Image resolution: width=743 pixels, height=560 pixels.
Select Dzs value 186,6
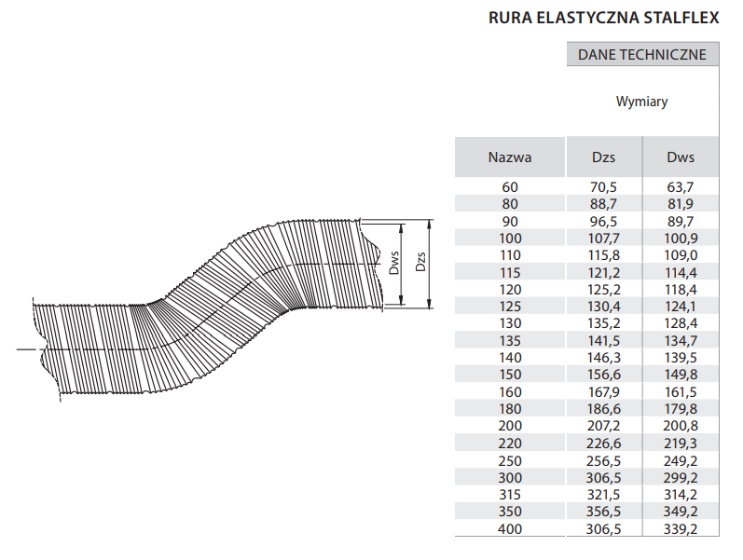tap(604, 409)
